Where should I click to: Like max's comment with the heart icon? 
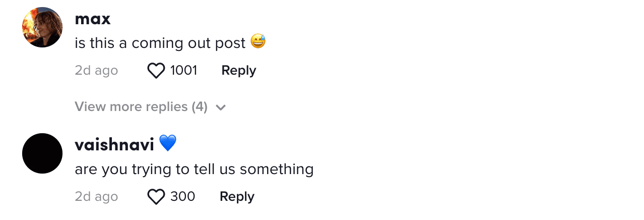156,71
